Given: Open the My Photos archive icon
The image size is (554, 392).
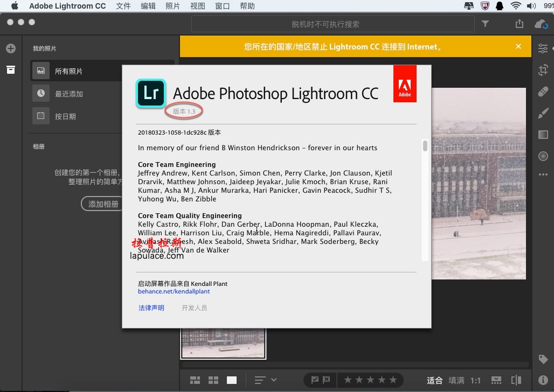Looking at the screenshot, I should click(x=11, y=69).
